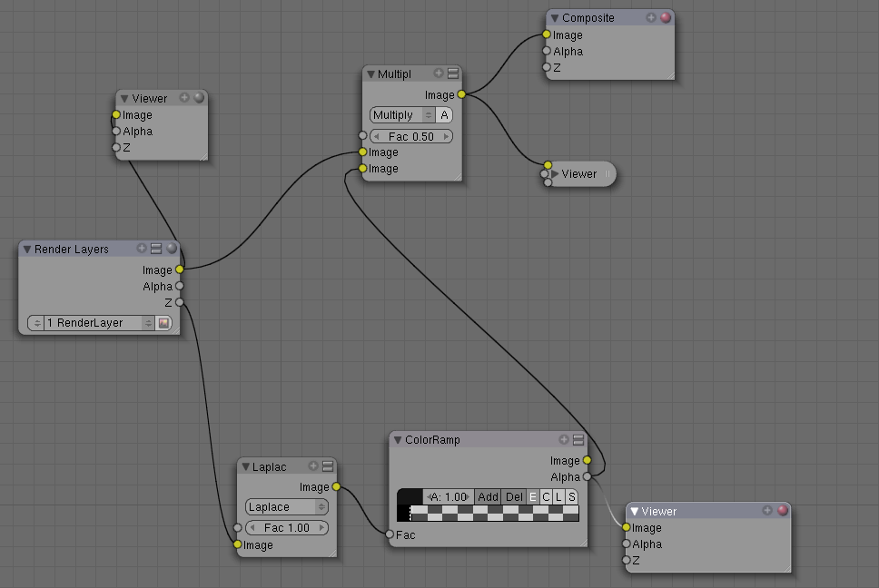Viewport: 879px width, 588px height.
Task: Increase Fac 0.50 with its right arrow
Action: [x=446, y=137]
